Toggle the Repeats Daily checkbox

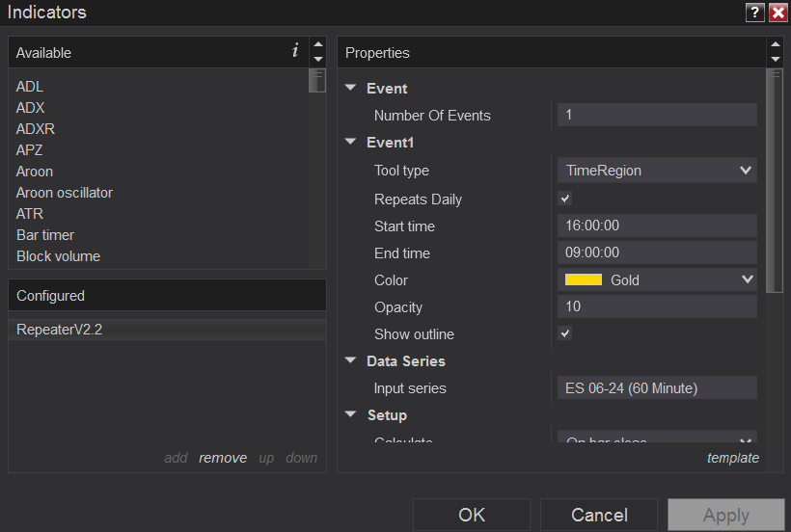pos(565,199)
